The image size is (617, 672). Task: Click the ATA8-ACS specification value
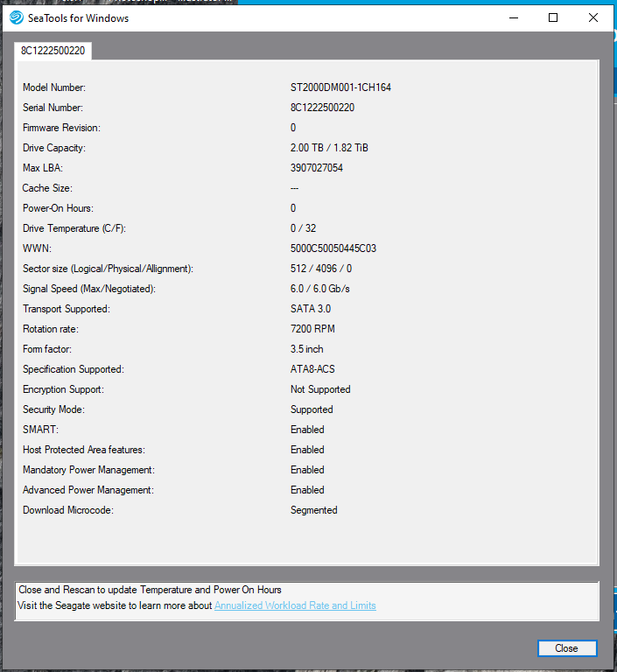tap(312, 369)
